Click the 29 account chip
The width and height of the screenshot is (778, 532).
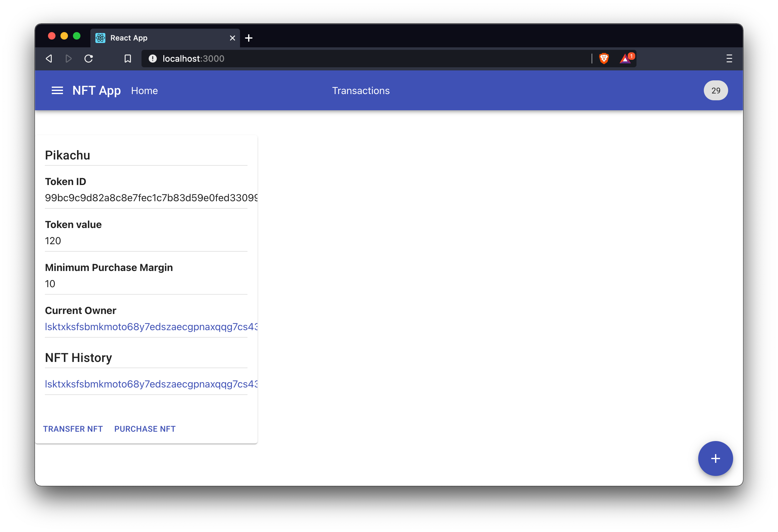point(715,90)
